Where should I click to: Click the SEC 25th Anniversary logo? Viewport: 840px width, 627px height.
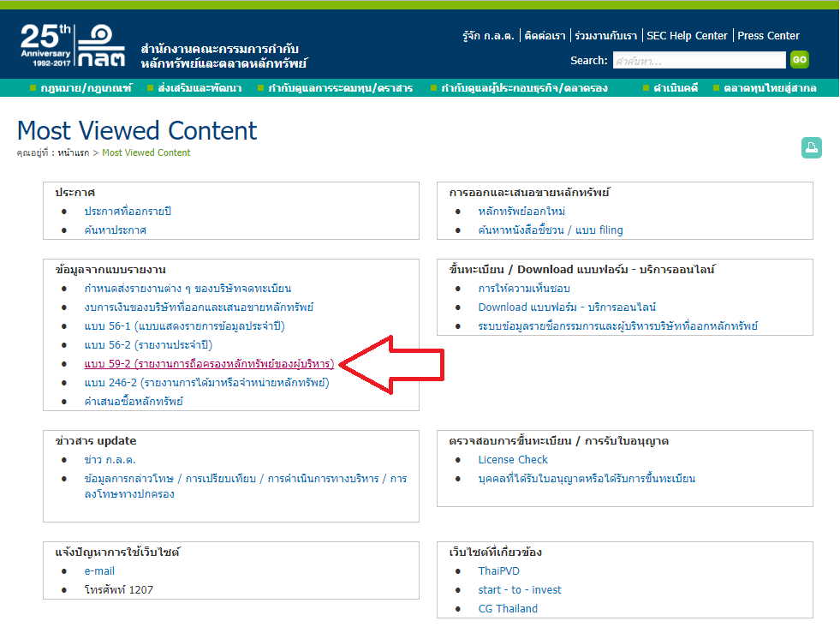click(74, 45)
